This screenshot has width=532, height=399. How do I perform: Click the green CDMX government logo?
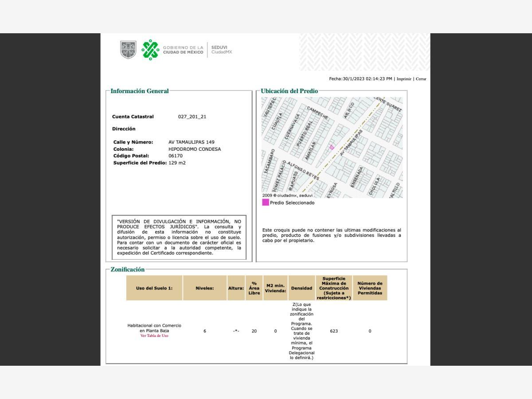(x=150, y=50)
